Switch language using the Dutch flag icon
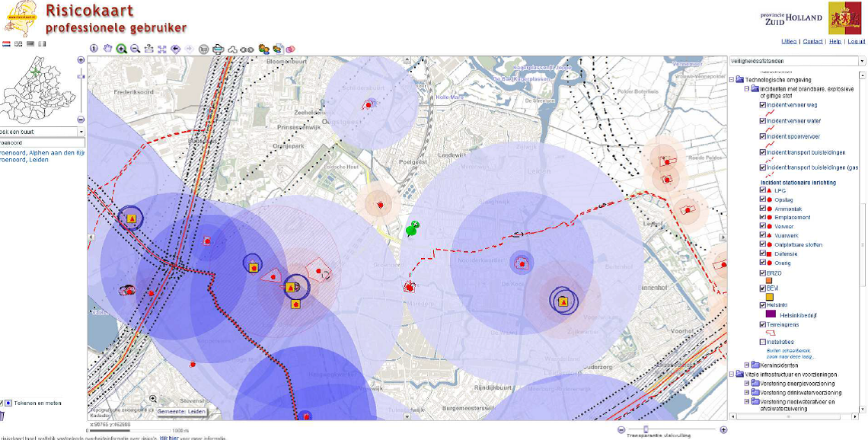 tap(7, 44)
